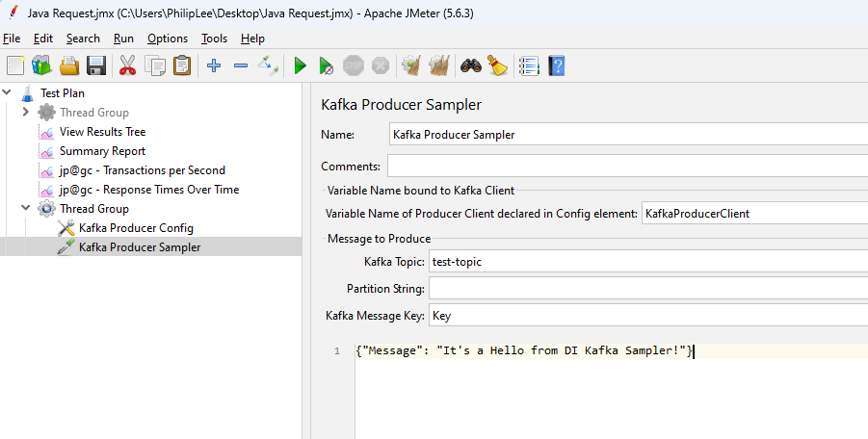Expand the disabled Thread Group node

tap(26, 113)
